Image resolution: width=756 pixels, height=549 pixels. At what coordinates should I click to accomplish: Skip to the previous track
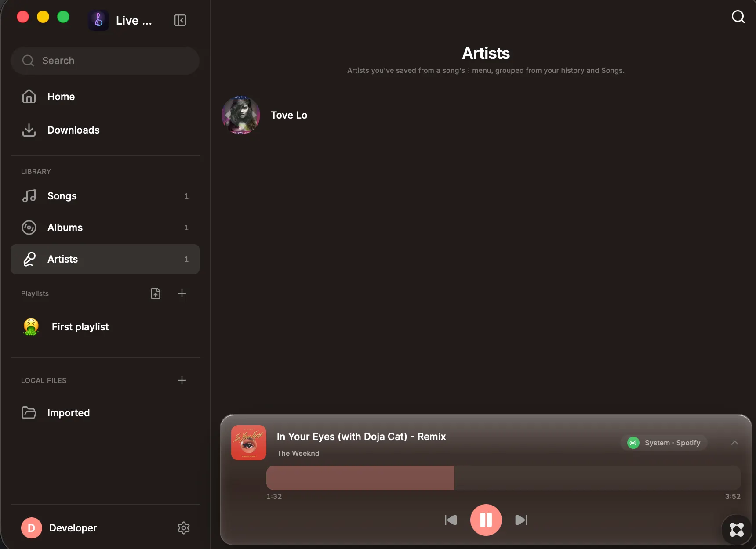[451, 520]
